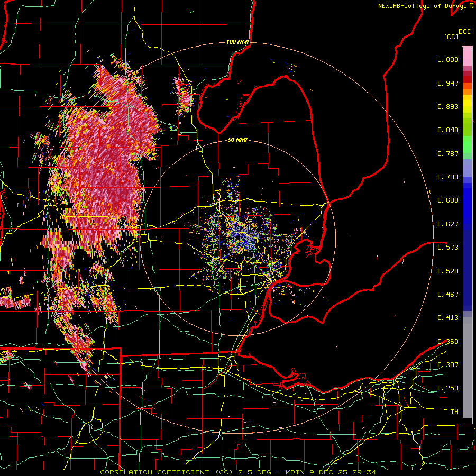Image resolution: width=476 pixels, height=476 pixels.
Task: Click the 0.467 scale value
Action: (448, 295)
